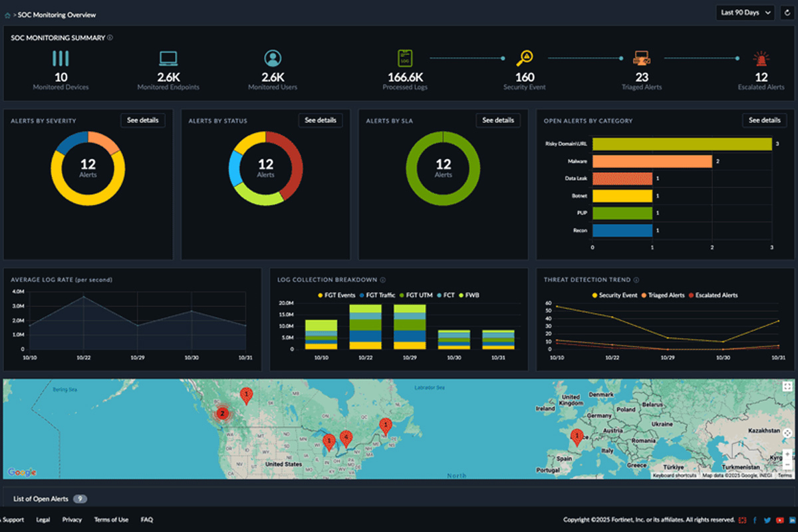The image size is (798, 532).
Task: Open the Privacy footer link
Action: [x=72, y=520]
